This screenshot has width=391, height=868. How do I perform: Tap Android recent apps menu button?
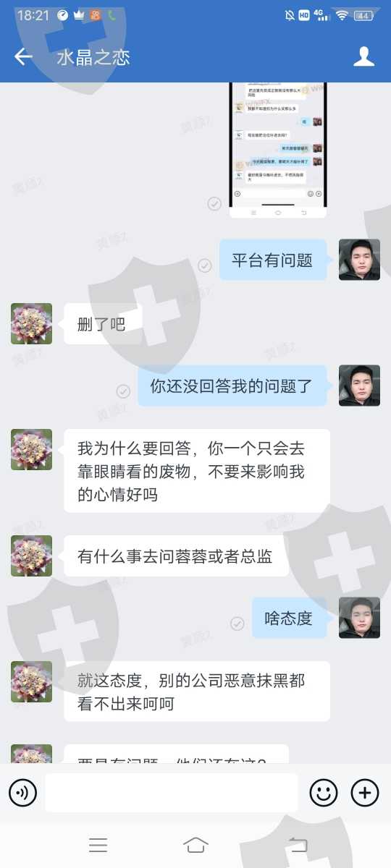pos(98,844)
